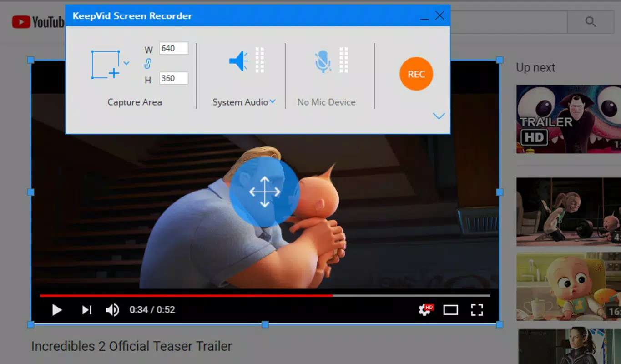Click the bottom-left capture region handle
The width and height of the screenshot is (621, 364).
point(31,324)
